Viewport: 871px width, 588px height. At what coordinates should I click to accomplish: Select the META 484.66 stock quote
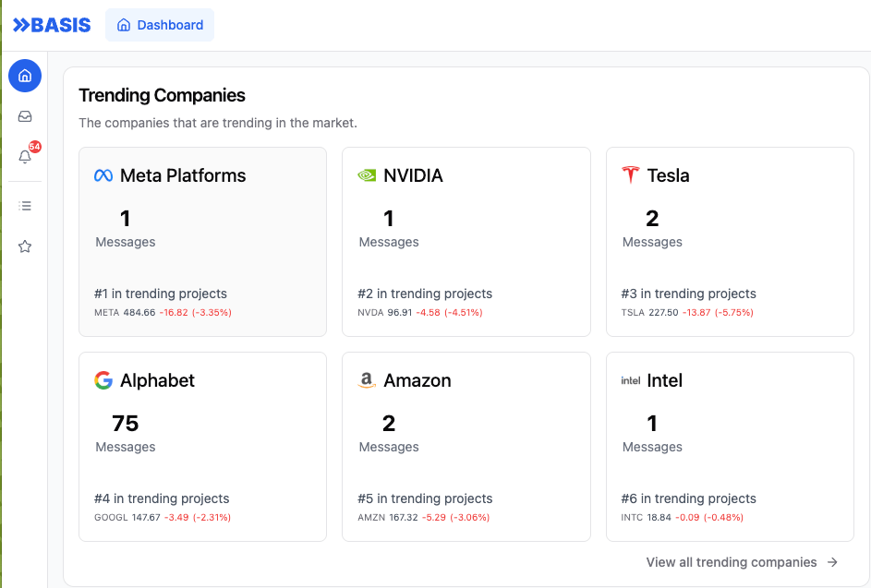[x=163, y=313]
